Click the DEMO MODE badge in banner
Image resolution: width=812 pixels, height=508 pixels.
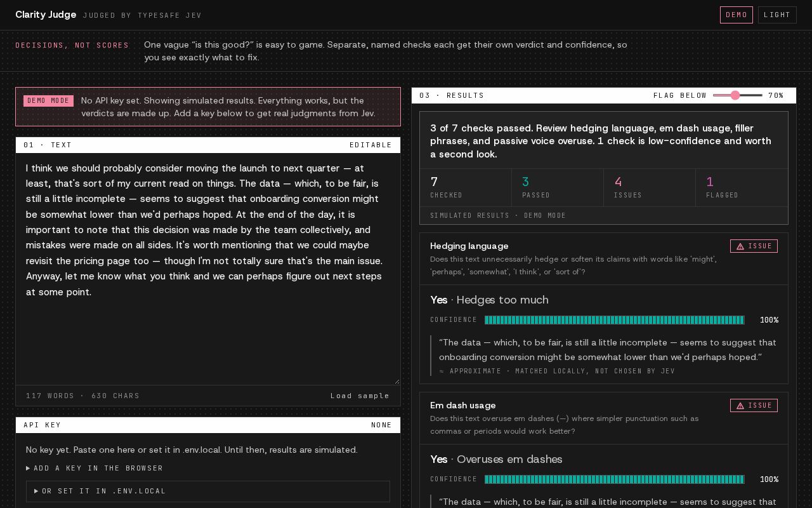[48, 101]
